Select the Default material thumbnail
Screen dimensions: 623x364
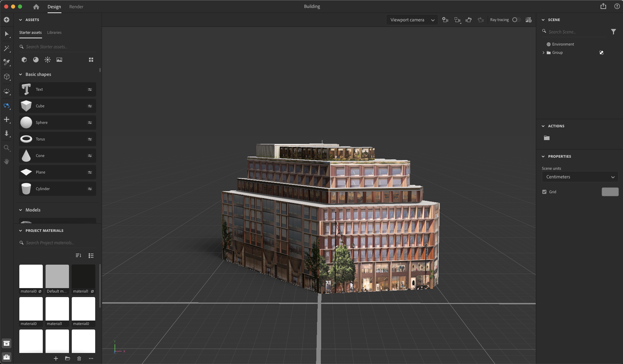point(57,276)
